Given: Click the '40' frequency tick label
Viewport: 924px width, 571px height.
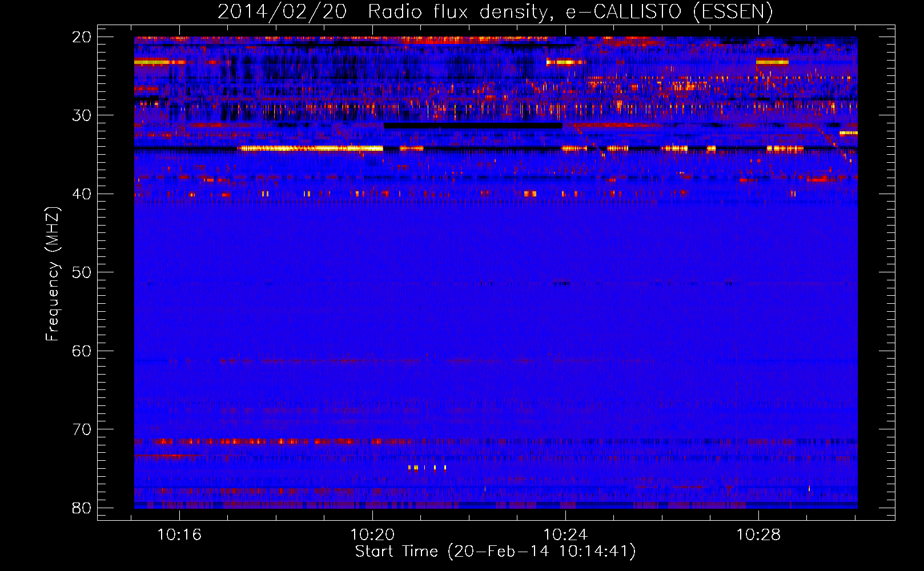Looking at the screenshot, I should pyautogui.click(x=82, y=194).
